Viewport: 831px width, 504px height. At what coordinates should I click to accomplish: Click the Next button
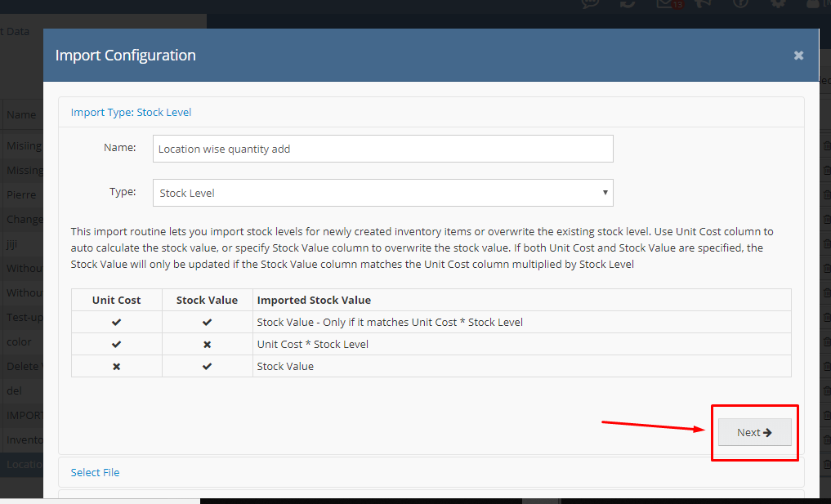coord(754,432)
